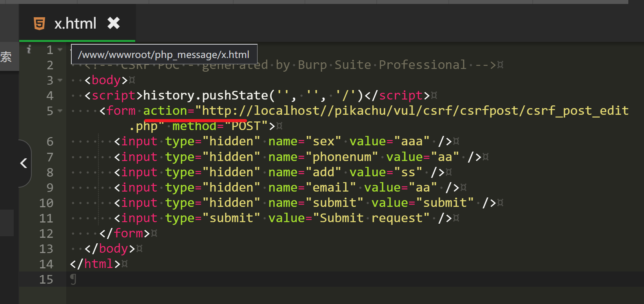Click line number 15 in the gutter
The height and width of the screenshot is (304, 644).
click(46, 279)
